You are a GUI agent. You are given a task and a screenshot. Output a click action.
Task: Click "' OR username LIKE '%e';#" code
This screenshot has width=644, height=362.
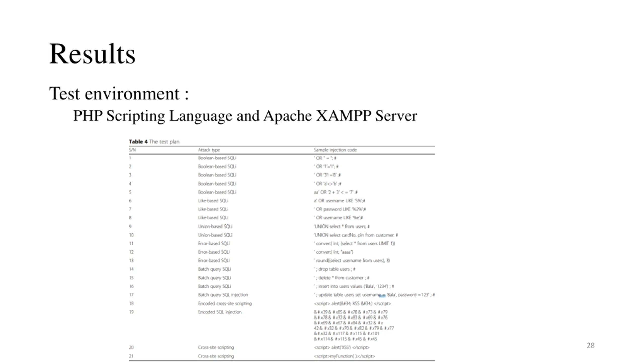point(338,218)
